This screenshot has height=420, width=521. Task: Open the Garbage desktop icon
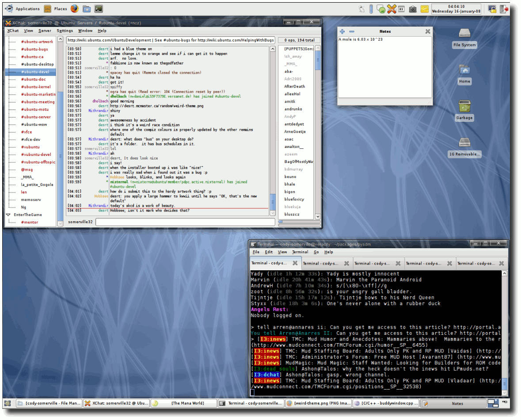(464, 110)
